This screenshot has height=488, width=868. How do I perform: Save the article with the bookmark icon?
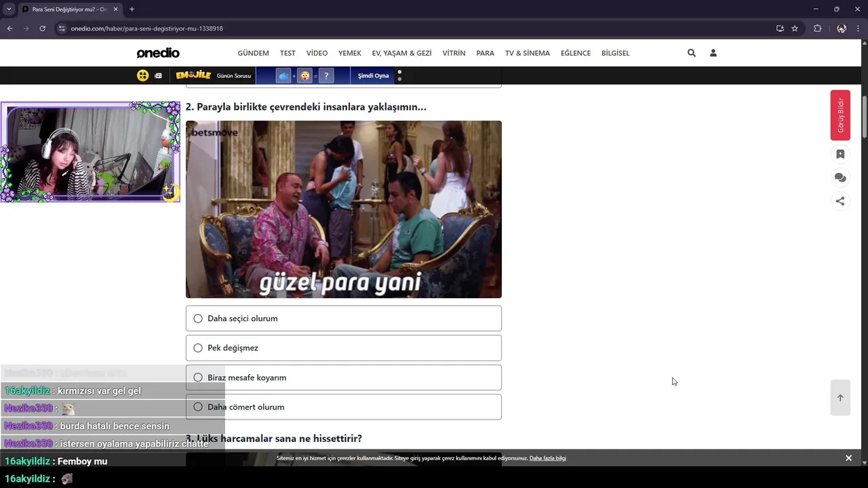coord(840,154)
